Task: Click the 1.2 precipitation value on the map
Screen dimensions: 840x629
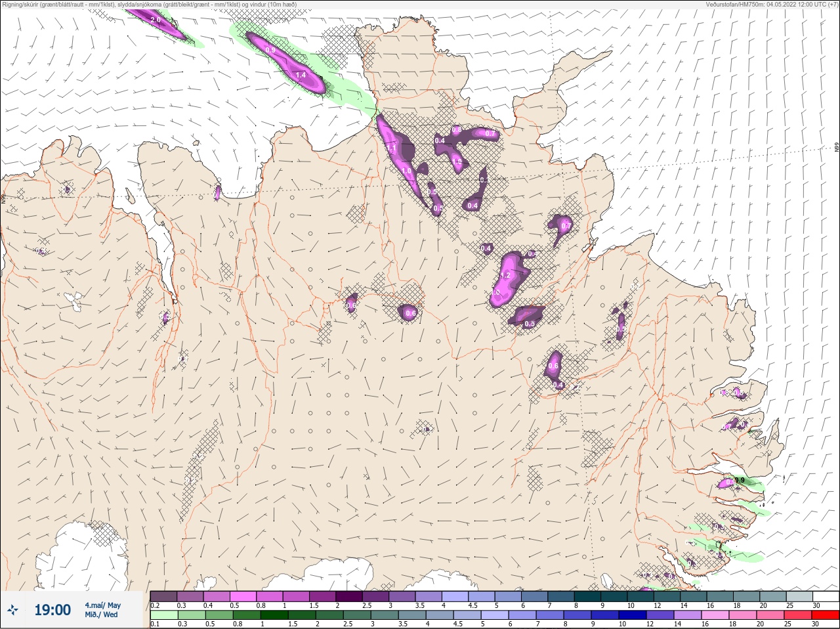Action: pyautogui.click(x=506, y=276)
